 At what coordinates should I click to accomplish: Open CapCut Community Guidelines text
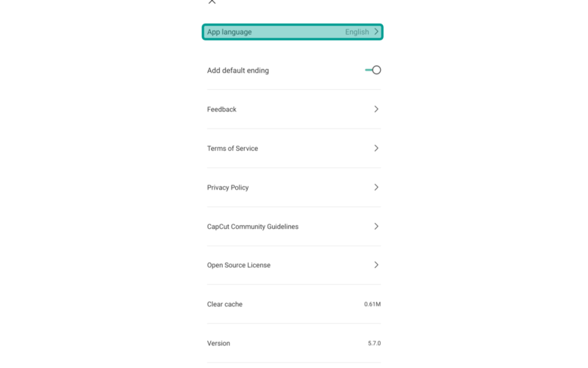[x=253, y=227]
